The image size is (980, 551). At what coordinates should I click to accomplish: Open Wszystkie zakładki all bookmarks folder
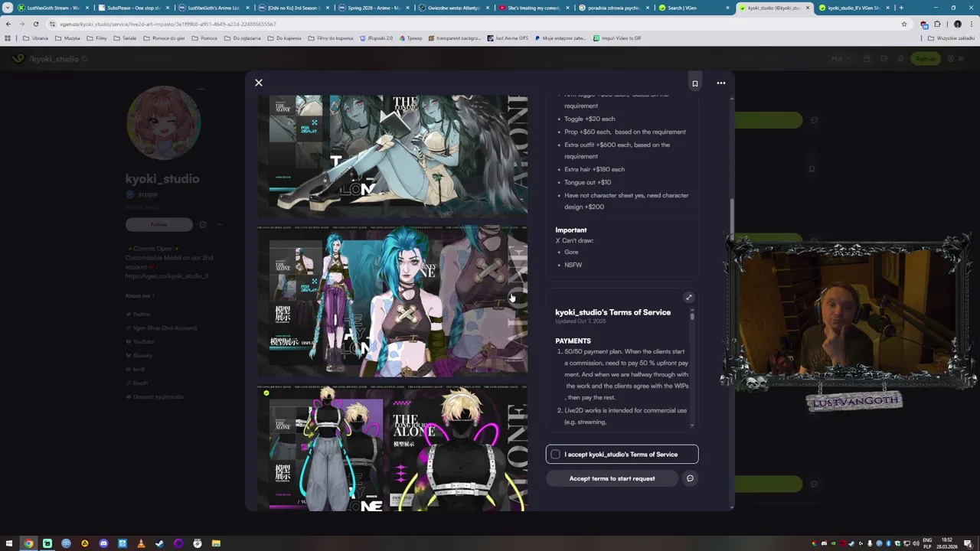tap(952, 38)
